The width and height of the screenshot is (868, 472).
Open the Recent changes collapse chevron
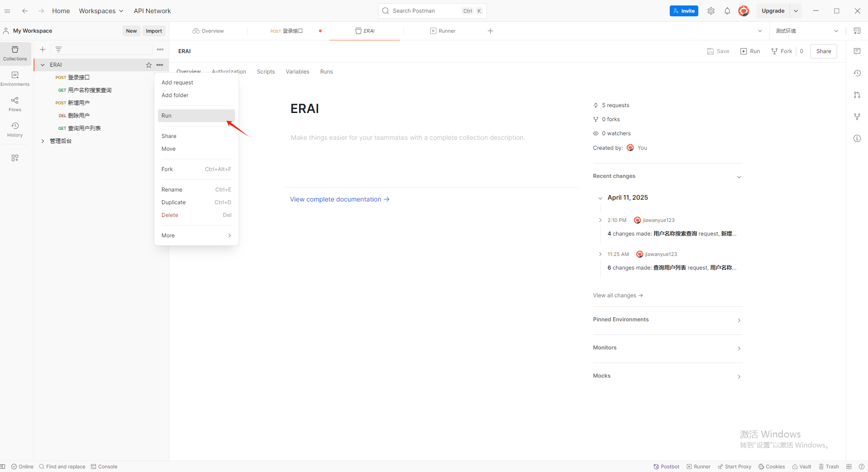click(x=739, y=177)
